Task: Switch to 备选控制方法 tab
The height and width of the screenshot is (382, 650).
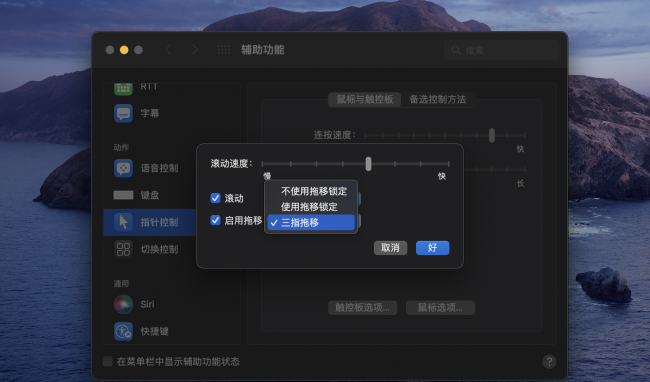Action: (438, 99)
